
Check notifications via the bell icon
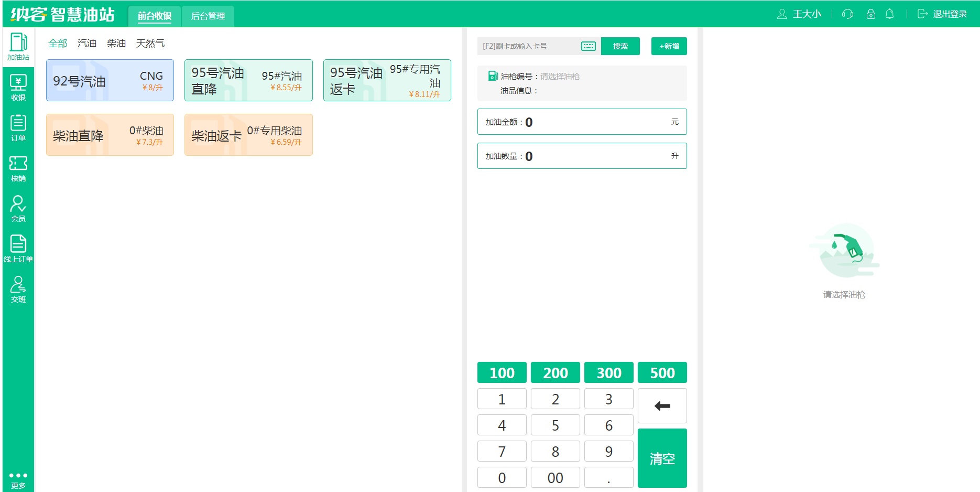point(889,14)
